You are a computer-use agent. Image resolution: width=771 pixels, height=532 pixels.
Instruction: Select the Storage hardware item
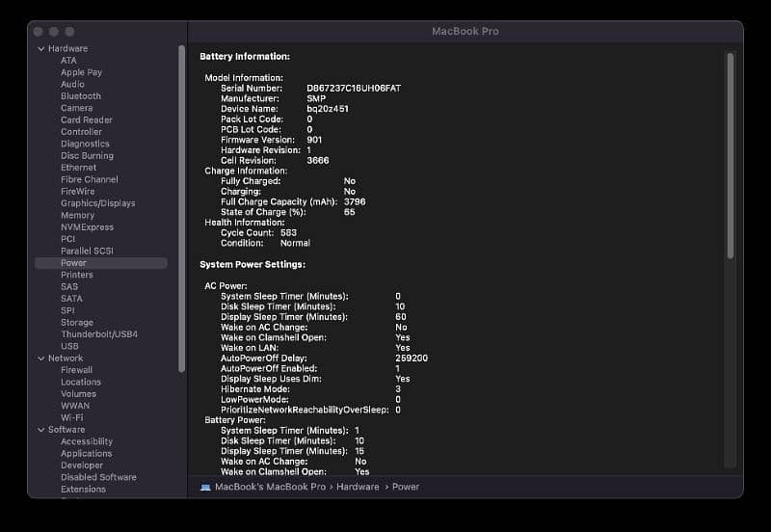pyautogui.click(x=76, y=322)
